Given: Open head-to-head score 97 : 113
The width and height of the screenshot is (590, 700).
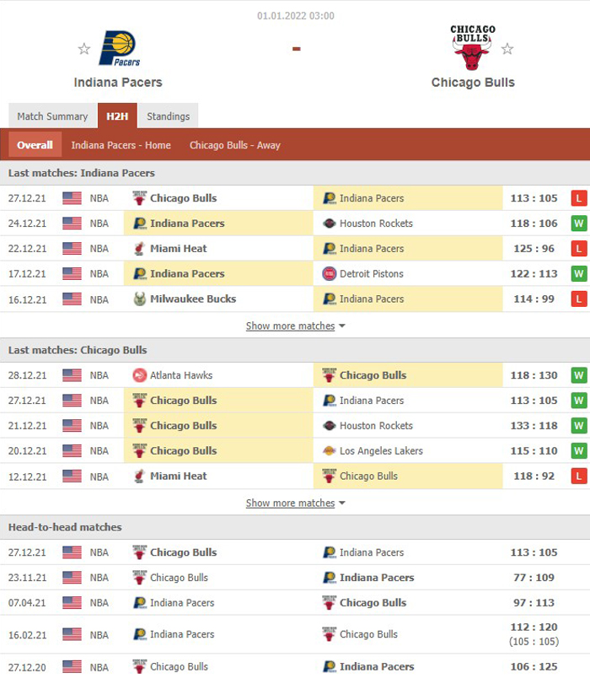Looking at the screenshot, I should 534,603.
